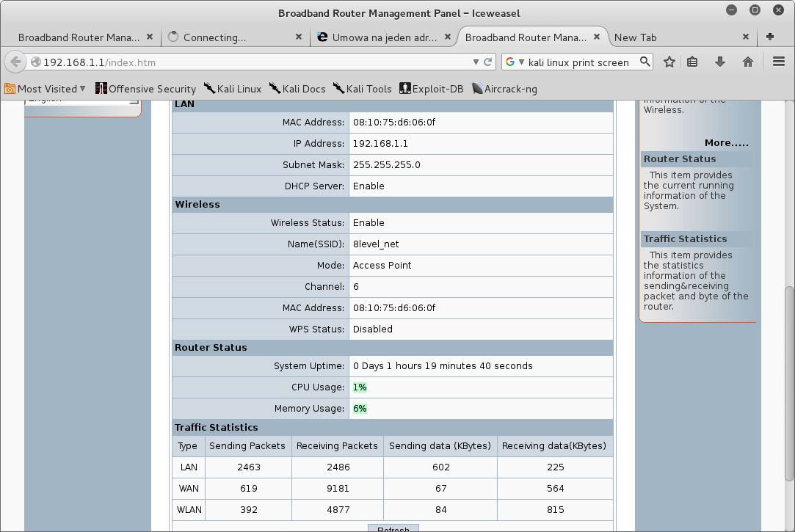This screenshot has width=795, height=532.
Task: Go back with the browser back arrow
Action: click(15, 62)
